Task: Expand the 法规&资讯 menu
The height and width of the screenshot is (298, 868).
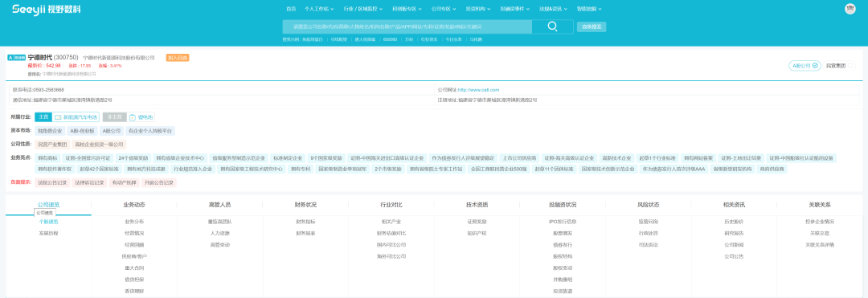Action: [553, 10]
